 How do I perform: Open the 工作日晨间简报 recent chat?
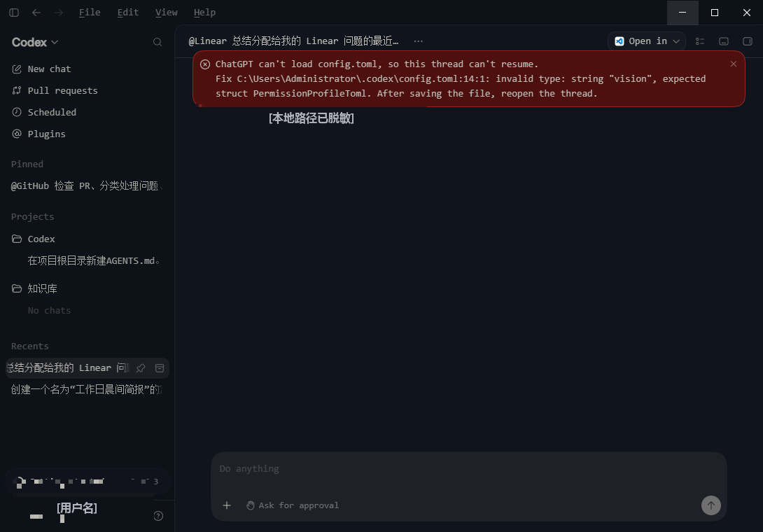(87, 389)
